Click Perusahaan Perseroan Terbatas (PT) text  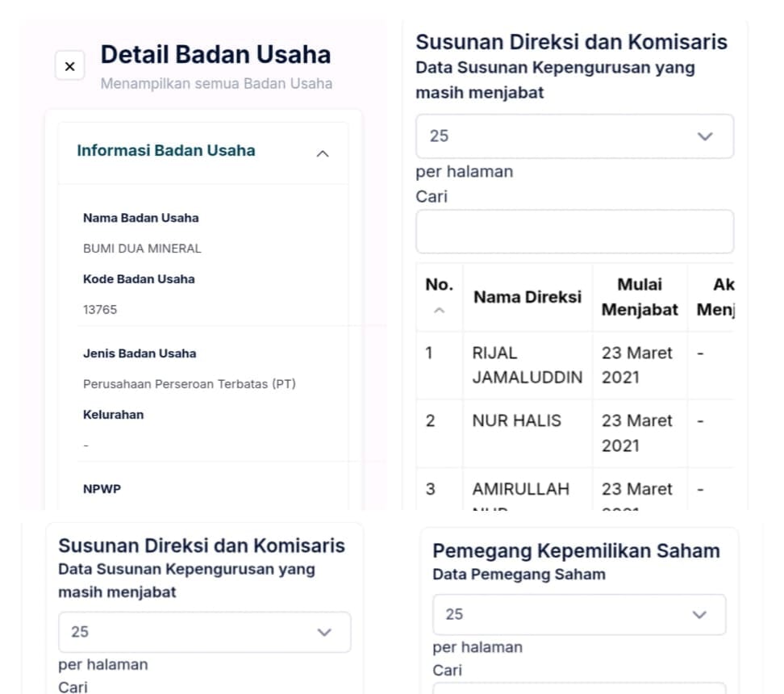pos(189,384)
